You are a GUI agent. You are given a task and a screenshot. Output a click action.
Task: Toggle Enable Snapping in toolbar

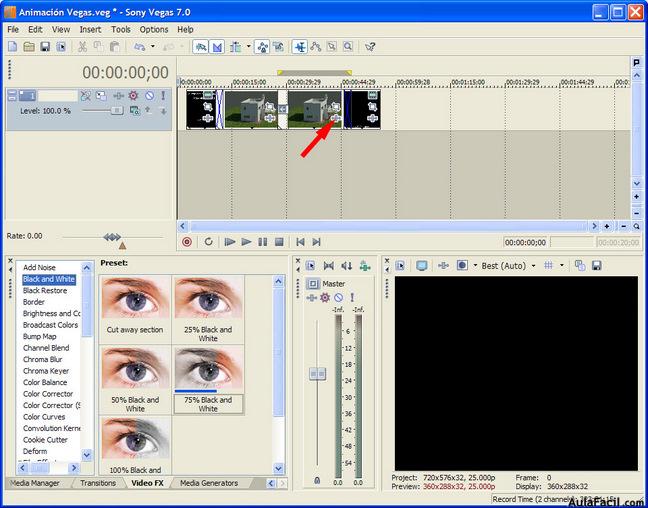pyautogui.click(x=200, y=47)
